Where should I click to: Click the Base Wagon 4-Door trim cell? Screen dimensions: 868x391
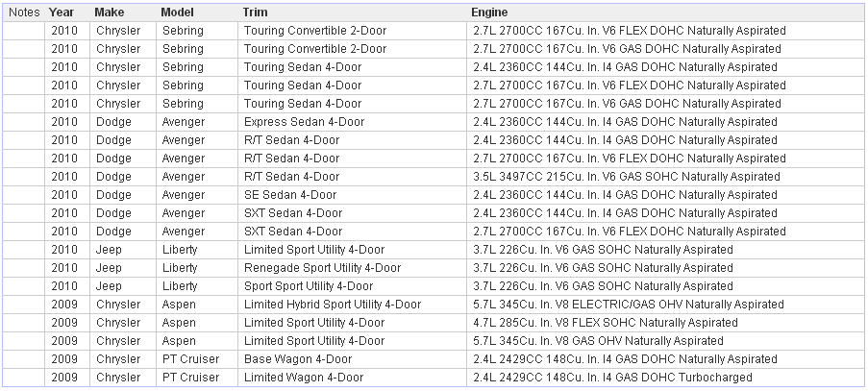coord(297,359)
